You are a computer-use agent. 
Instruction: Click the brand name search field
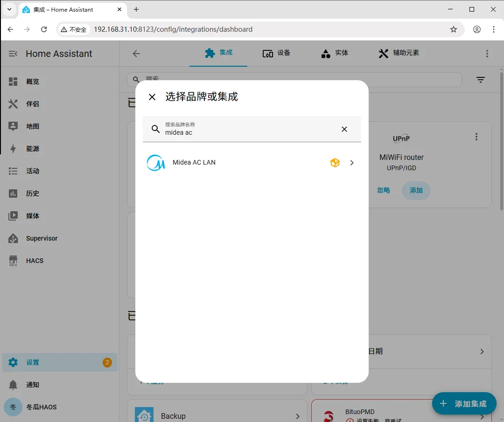pos(252,129)
